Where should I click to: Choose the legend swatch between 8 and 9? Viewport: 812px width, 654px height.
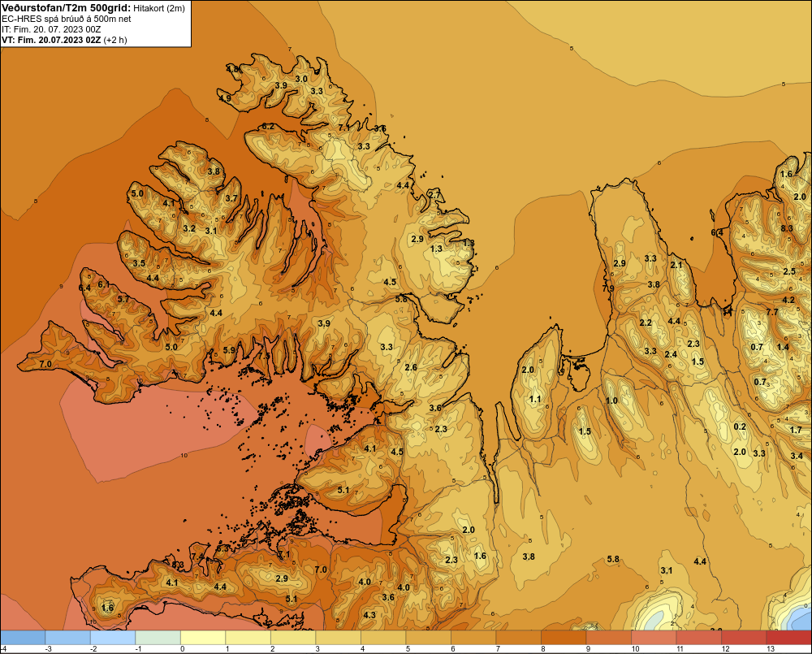pos(564,638)
